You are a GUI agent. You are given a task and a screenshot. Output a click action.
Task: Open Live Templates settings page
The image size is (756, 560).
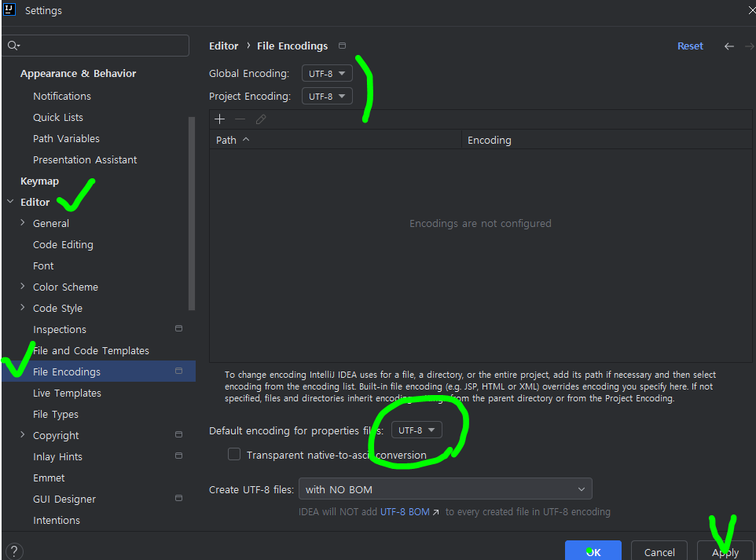coord(67,393)
